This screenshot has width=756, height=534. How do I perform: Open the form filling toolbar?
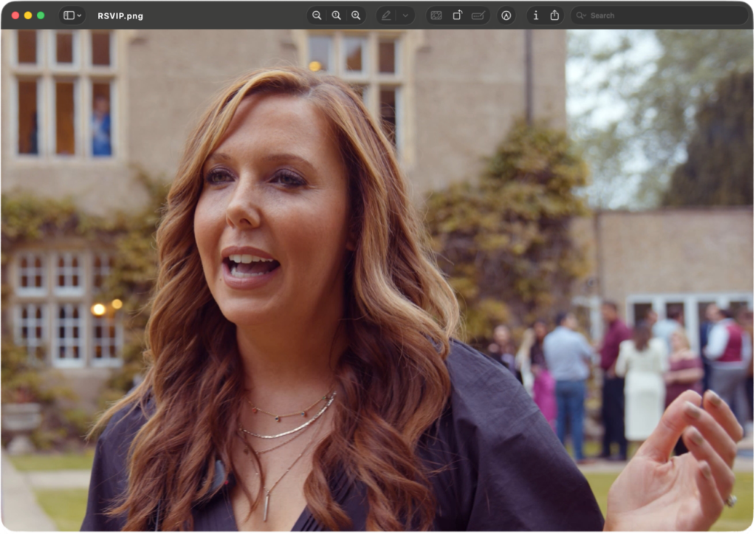pyautogui.click(x=478, y=16)
